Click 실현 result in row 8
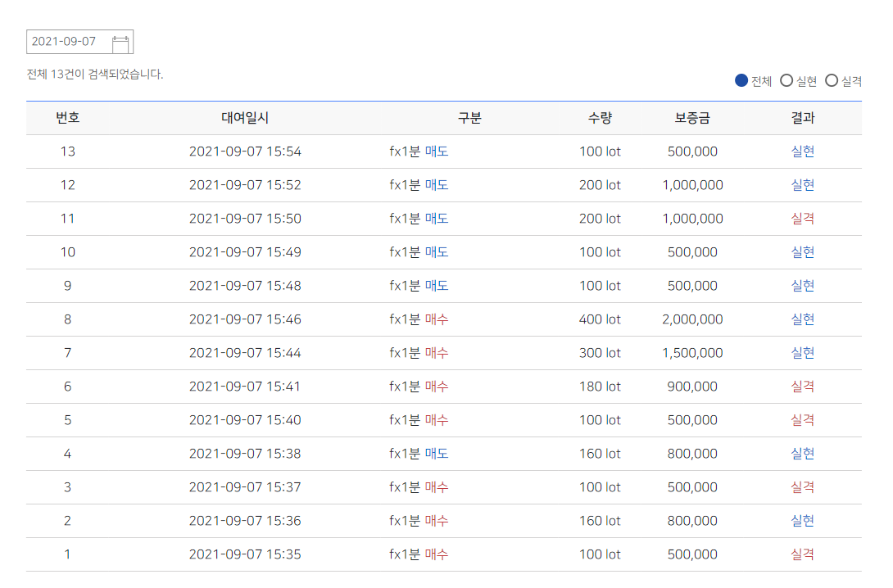Viewport: 893px width, 588px height. 803,319
